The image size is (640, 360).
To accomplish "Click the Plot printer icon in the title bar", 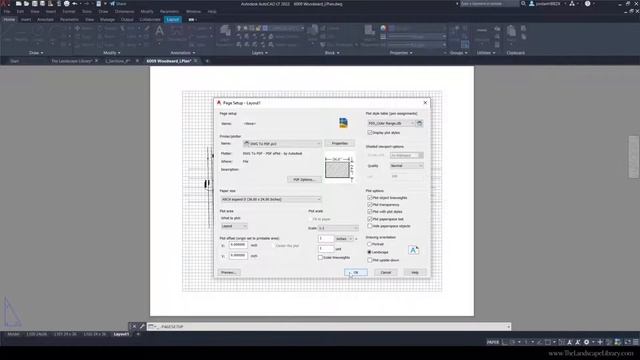I will (67, 4).
